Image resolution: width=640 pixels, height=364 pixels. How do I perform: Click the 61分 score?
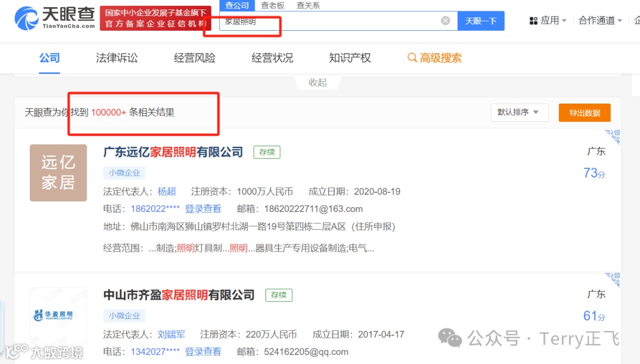pyautogui.click(x=594, y=316)
